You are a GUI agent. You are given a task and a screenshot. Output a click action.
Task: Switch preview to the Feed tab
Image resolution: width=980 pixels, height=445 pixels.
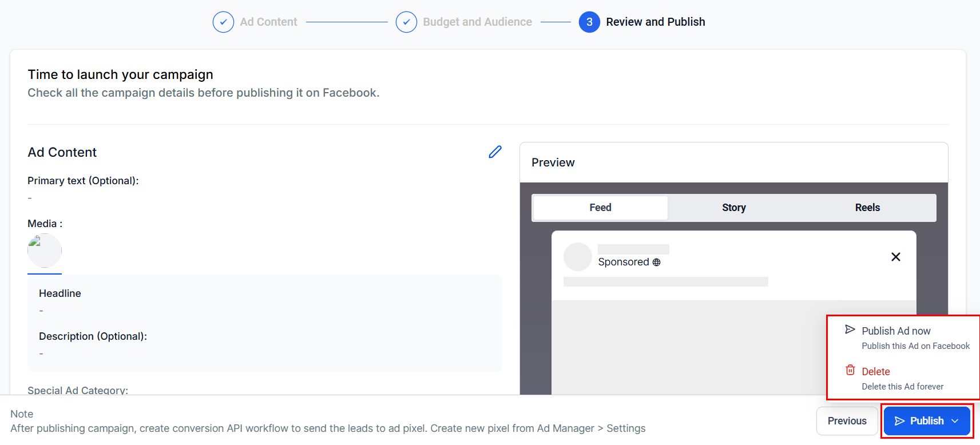pyautogui.click(x=600, y=208)
